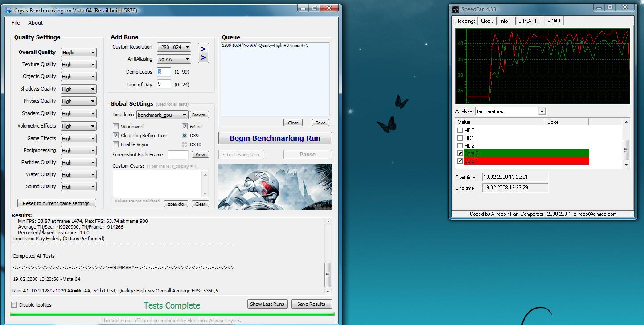Check HD1 in SpeedFan chart list
This screenshot has width=644, height=325.
pos(460,138)
